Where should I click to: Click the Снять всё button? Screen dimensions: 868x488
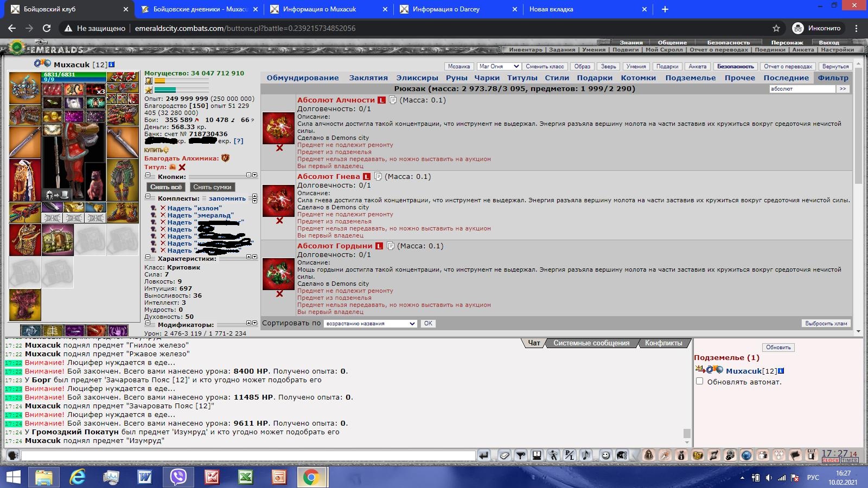[166, 187]
